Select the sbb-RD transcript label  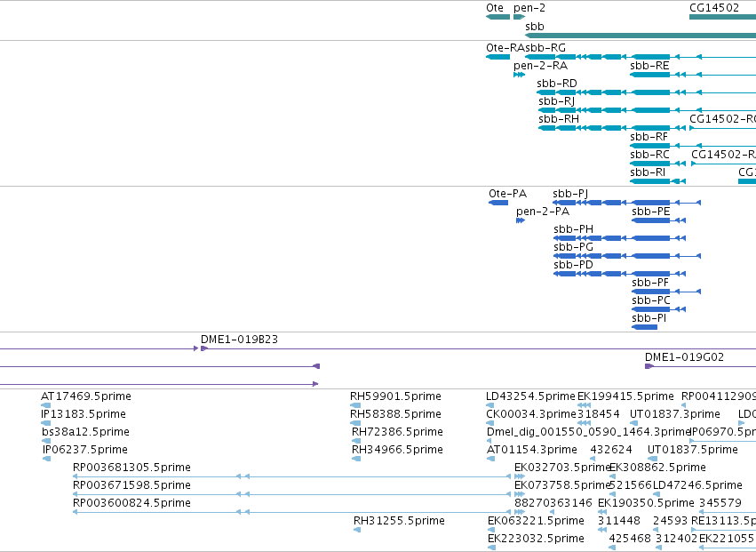(x=557, y=84)
